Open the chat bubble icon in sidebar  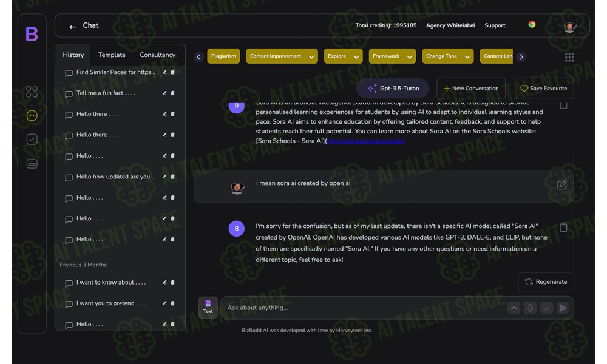32,115
